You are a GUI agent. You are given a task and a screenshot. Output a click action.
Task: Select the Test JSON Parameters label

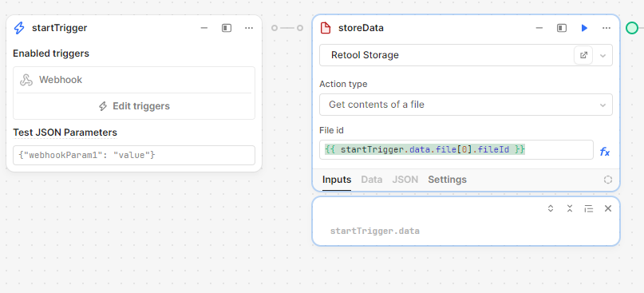(65, 133)
